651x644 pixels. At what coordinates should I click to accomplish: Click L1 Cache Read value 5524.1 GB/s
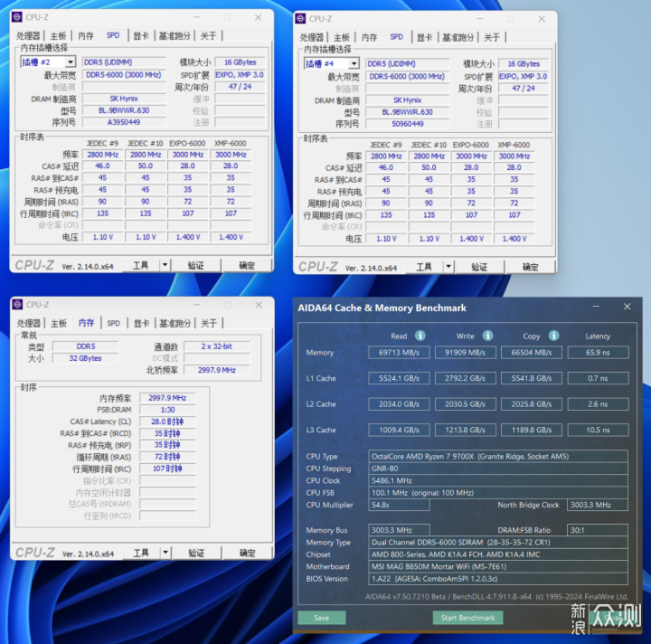click(x=399, y=378)
